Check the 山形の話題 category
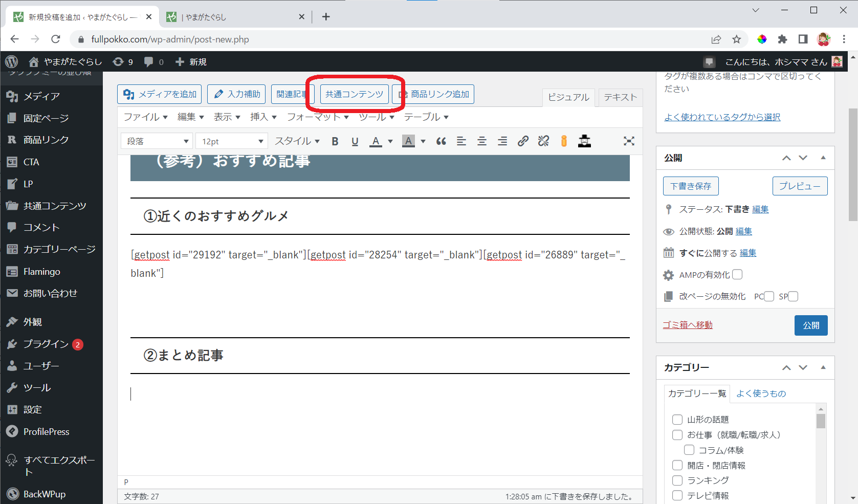858x504 pixels. 677,420
